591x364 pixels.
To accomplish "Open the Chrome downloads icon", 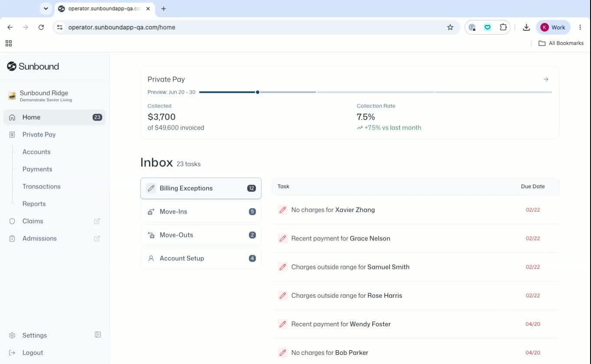I will point(526,27).
